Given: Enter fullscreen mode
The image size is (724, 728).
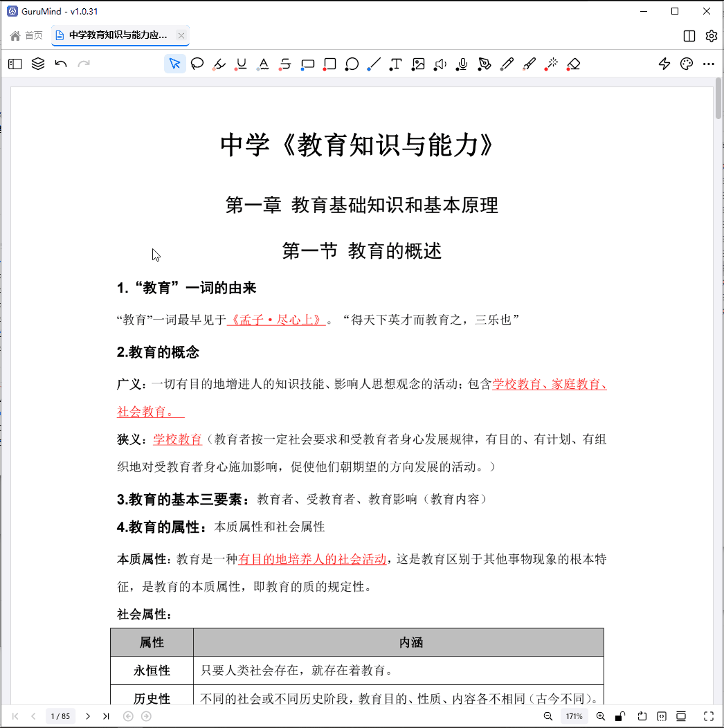Looking at the screenshot, I should tap(709, 716).
